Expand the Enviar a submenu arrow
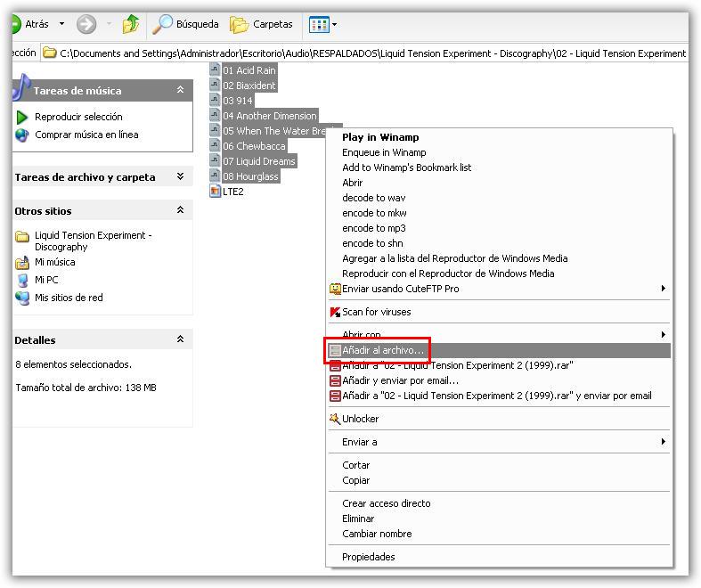 (664, 442)
